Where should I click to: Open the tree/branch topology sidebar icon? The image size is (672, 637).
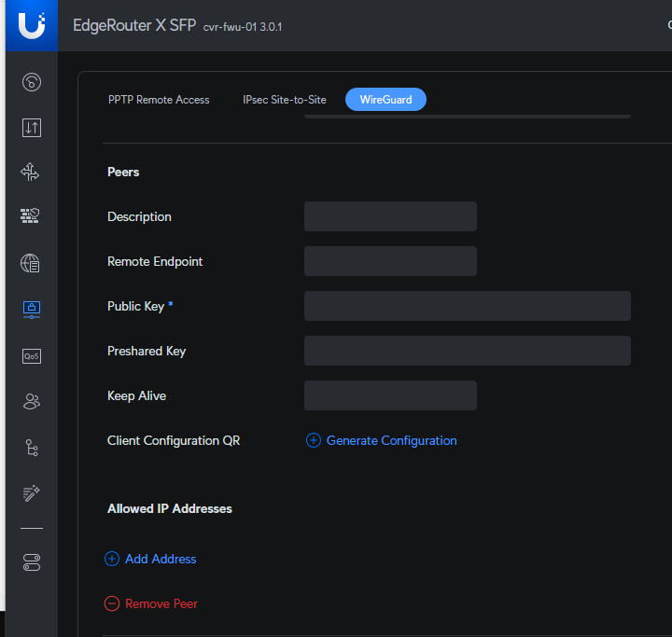click(x=31, y=448)
